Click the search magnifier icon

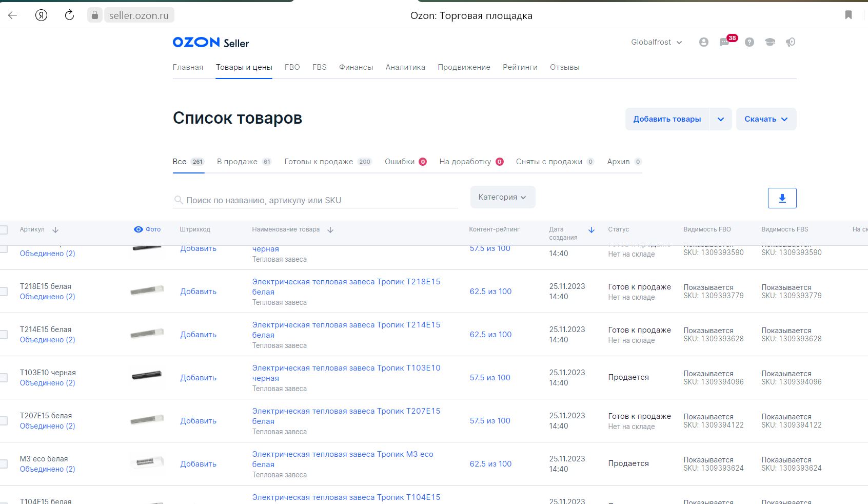179,200
